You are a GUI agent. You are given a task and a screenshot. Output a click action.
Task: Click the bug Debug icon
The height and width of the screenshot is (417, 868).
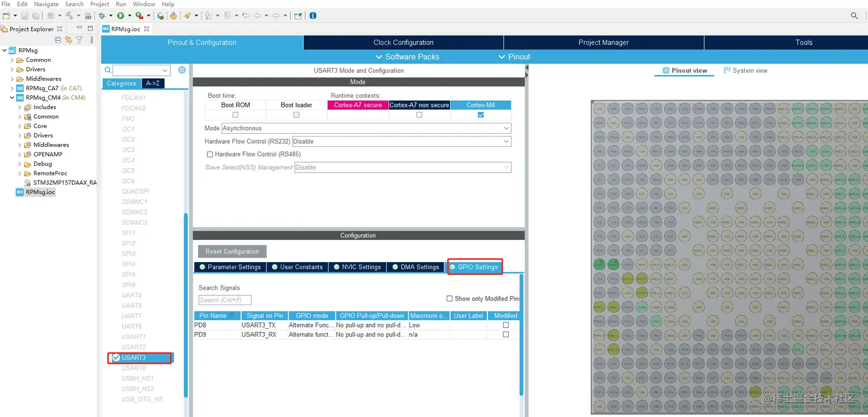[x=102, y=16]
